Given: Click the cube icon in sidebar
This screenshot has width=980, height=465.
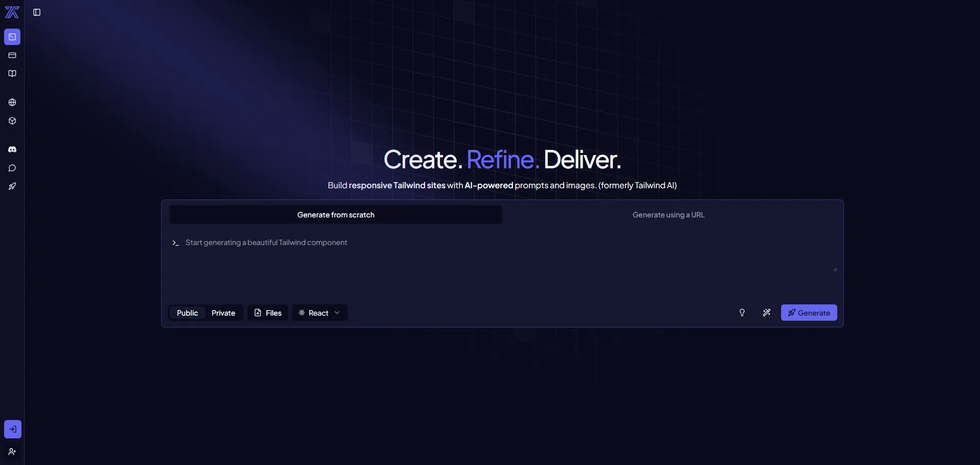Looking at the screenshot, I should tap(12, 121).
